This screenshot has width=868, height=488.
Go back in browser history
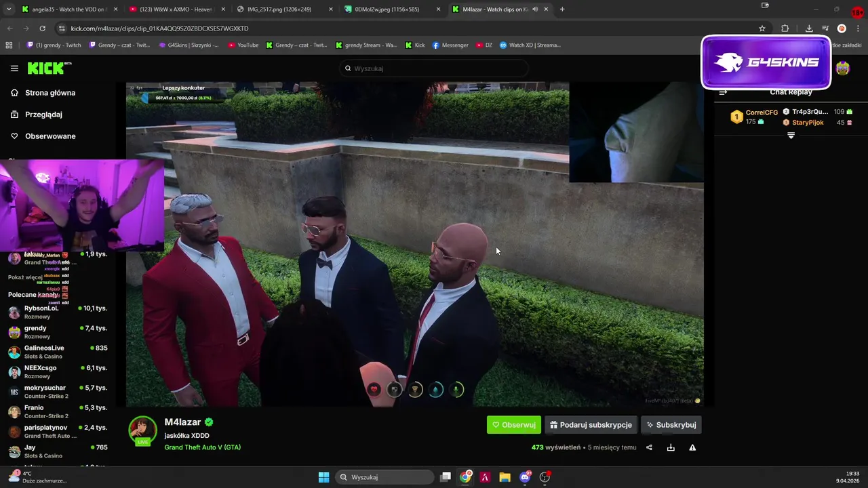coord(9,28)
